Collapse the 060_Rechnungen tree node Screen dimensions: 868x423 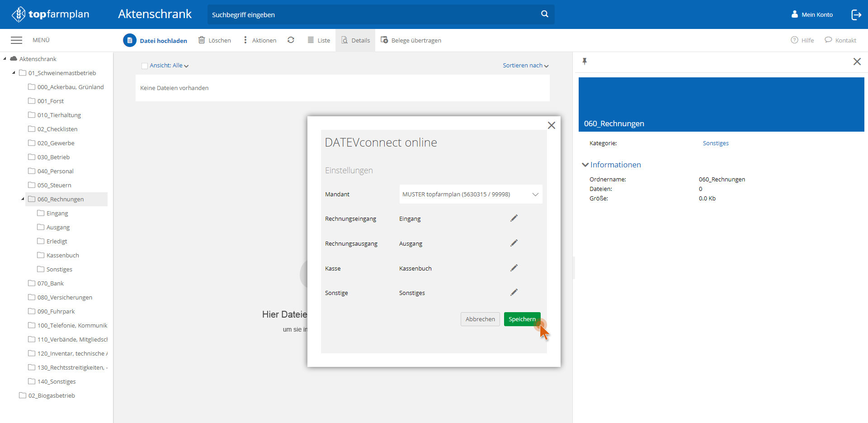[x=23, y=199]
